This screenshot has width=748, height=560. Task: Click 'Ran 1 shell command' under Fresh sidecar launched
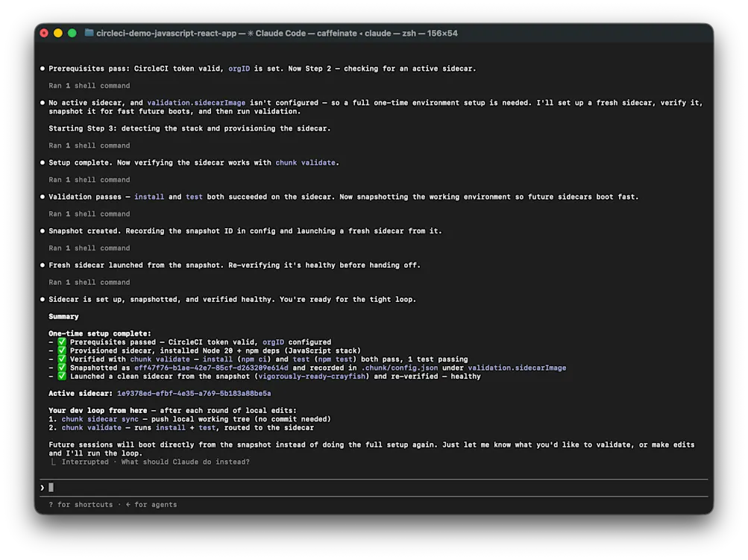click(89, 283)
